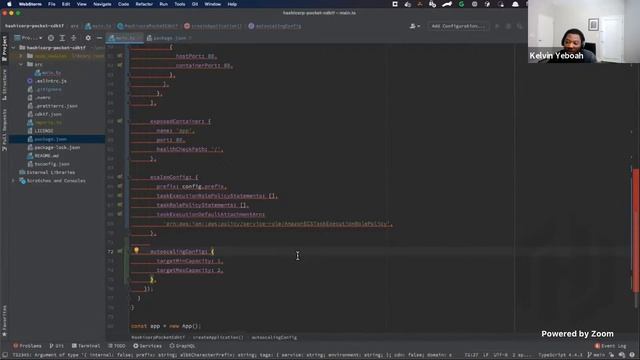Open the Project tool window side tab

tap(4, 49)
